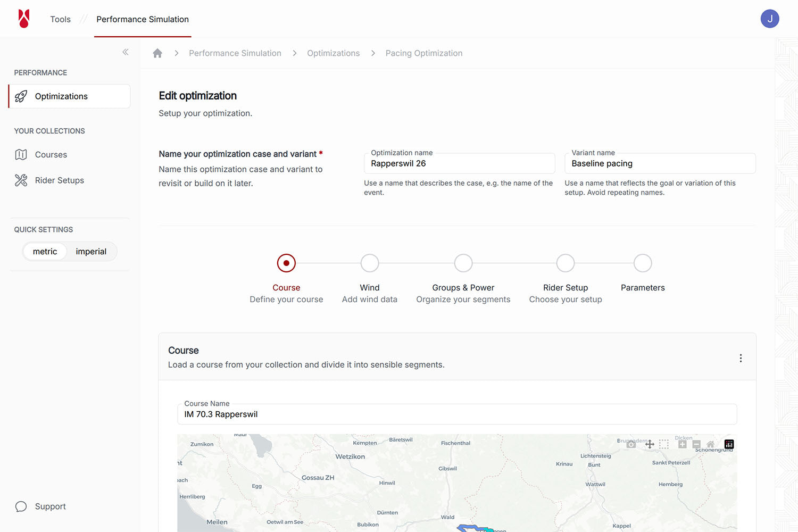Click the Pacing Optimization breadcrumb link
The image size is (798, 532).
(x=423, y=53)
